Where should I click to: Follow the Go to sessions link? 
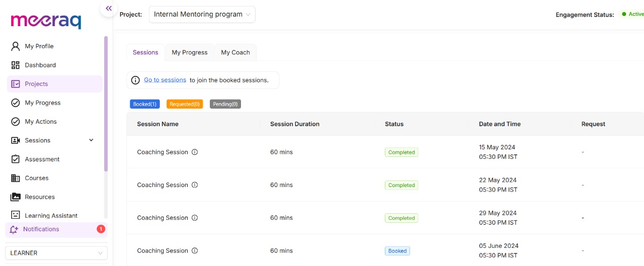click(165, 80)
